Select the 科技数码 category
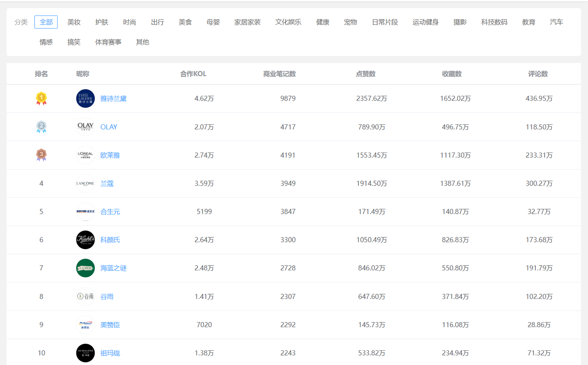The image size is (588, 365). [494, 22]
